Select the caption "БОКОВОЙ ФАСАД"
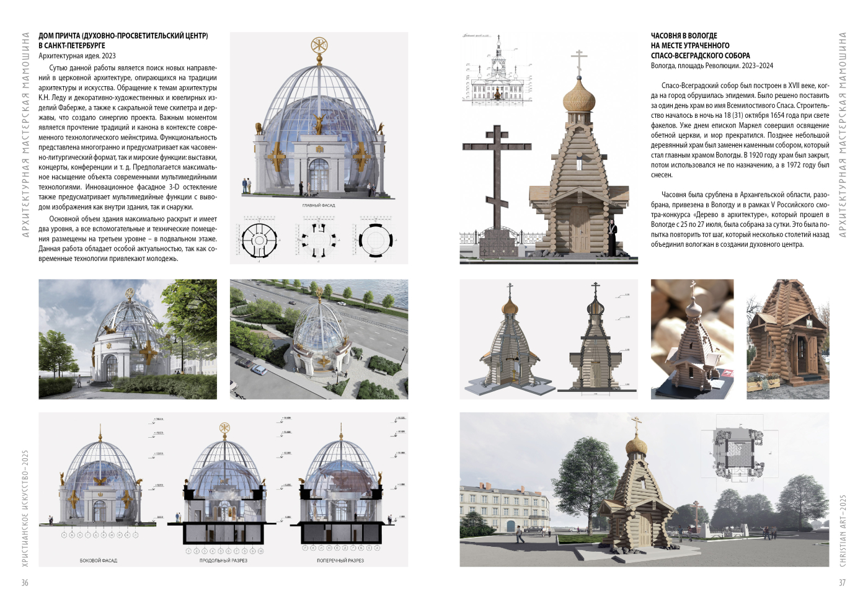Image resolution: width=868 pixels, height=612 pixels. tap(99, 561)
